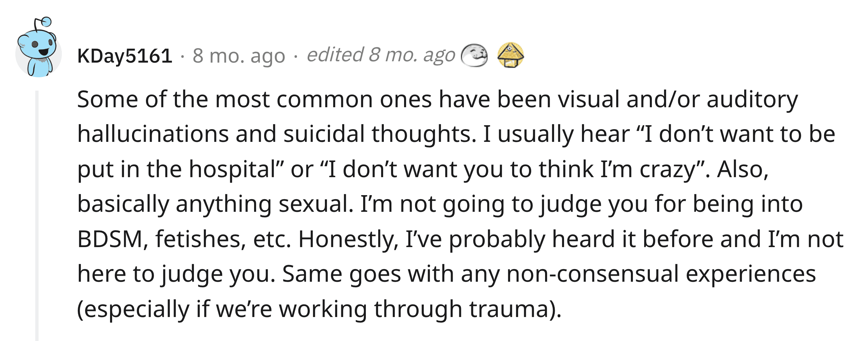The image size is (868, 341).
Task: Open KDay5161's blue Snoo avatar
Action: point(39,47)
